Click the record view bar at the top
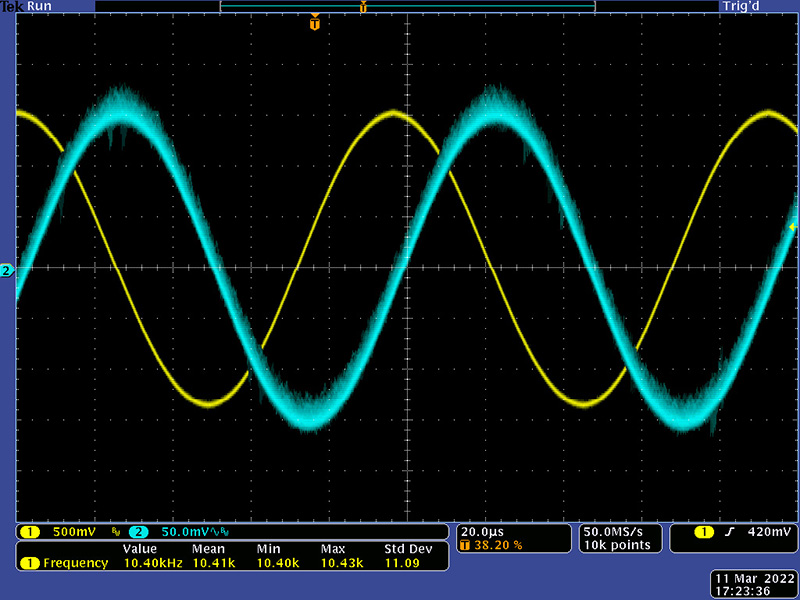The height and width of the screenshot is (600, 800). coord(407,6)
